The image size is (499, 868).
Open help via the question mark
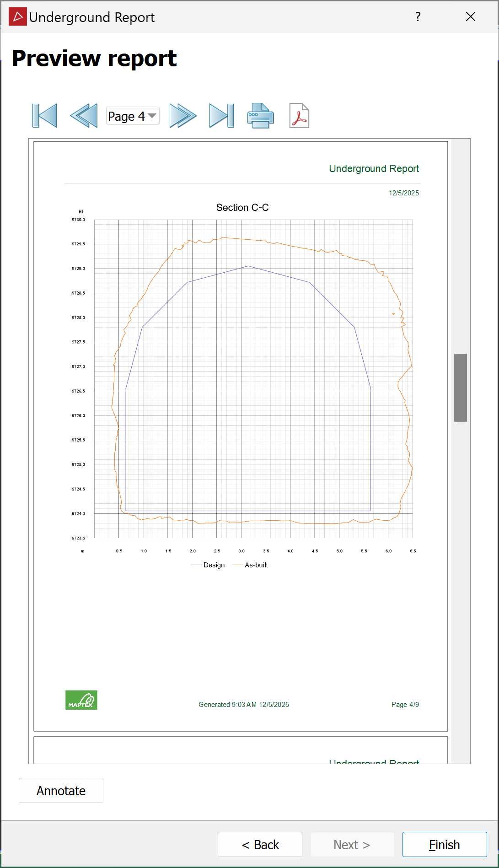pyautogui.click(x=418, y=17)
